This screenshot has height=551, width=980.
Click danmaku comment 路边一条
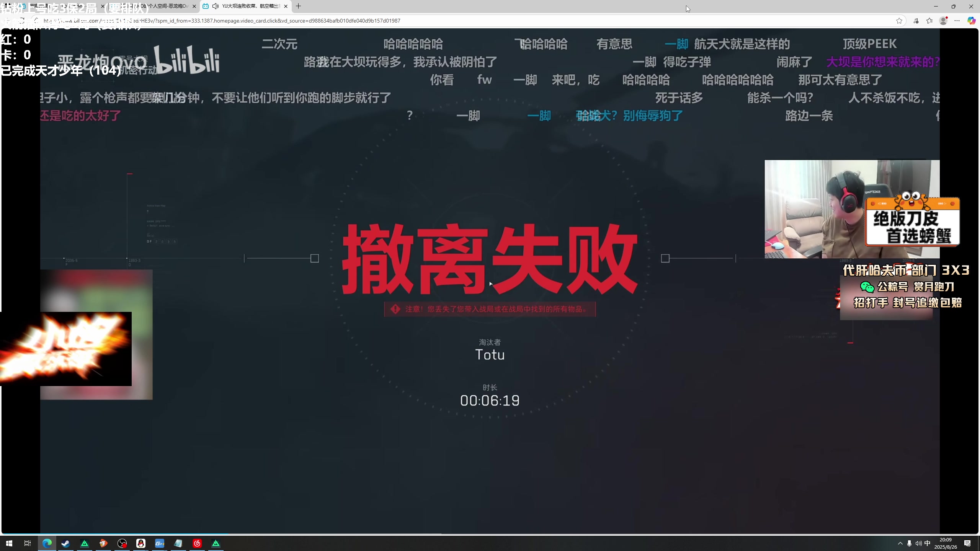(809, 116)
